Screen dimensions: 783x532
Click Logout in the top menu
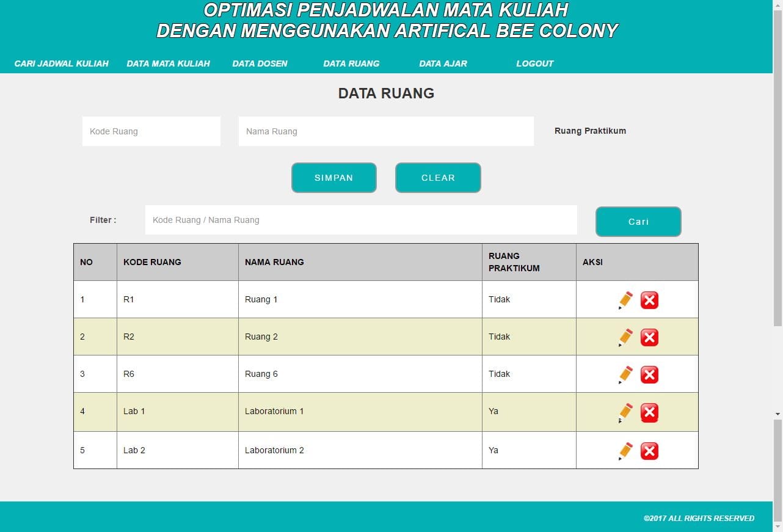tap(534, 64)
